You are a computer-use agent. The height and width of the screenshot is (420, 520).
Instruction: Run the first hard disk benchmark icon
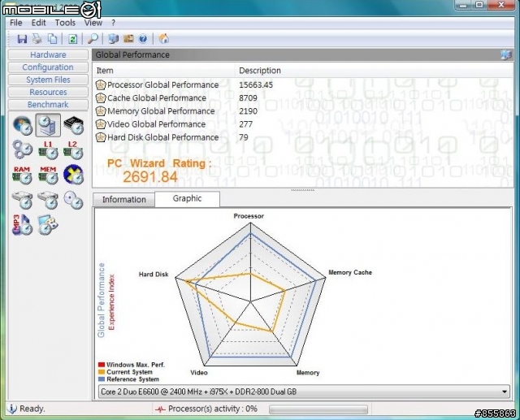pos(23,200)
